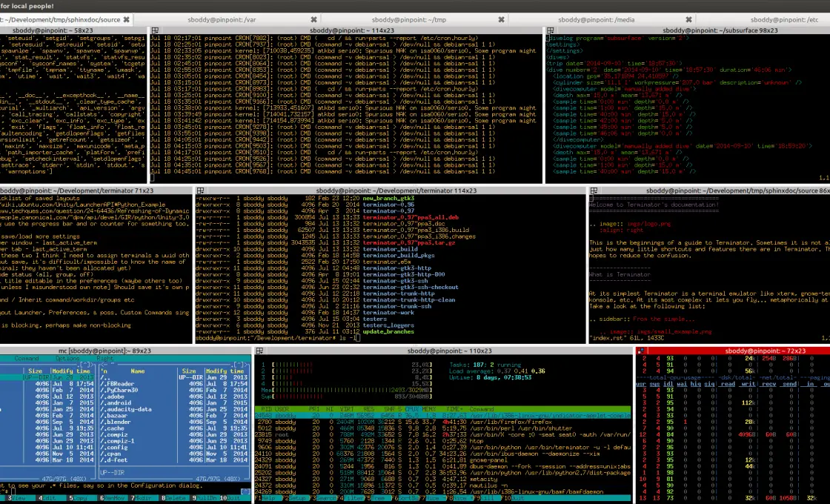Select the nautilus -n process in htop

point(442,485)
